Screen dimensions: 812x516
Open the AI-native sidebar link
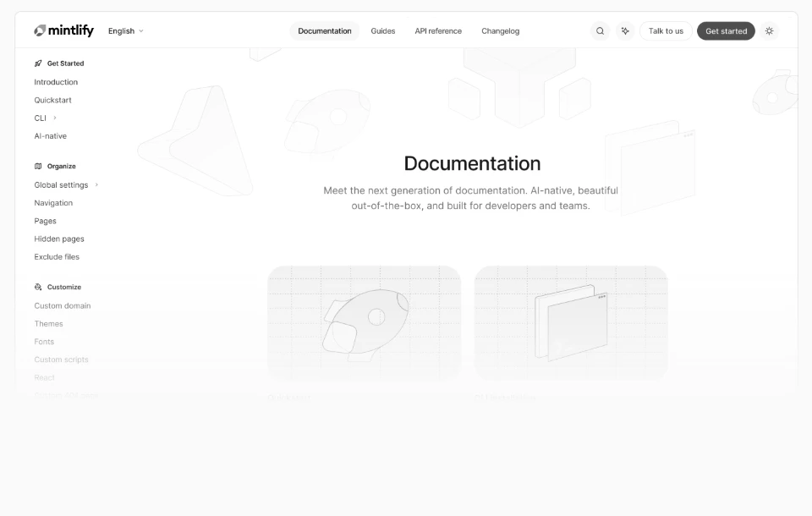click(50, 135)
